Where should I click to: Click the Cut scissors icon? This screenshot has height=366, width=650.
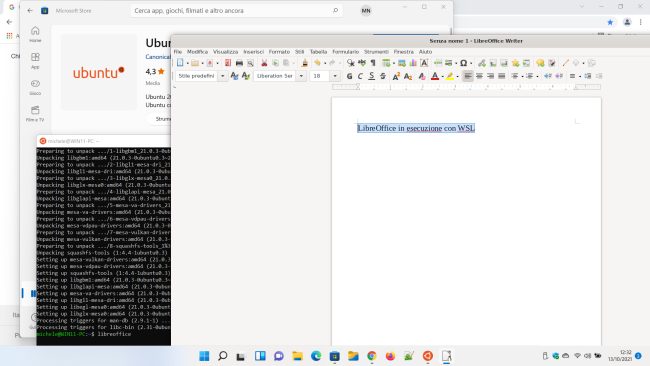coord(264,63)
